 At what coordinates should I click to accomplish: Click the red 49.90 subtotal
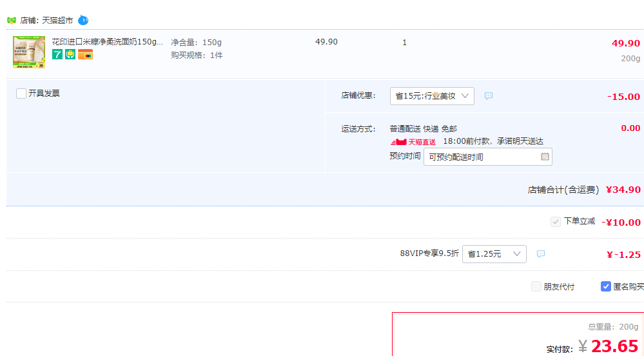click(626, 43)
